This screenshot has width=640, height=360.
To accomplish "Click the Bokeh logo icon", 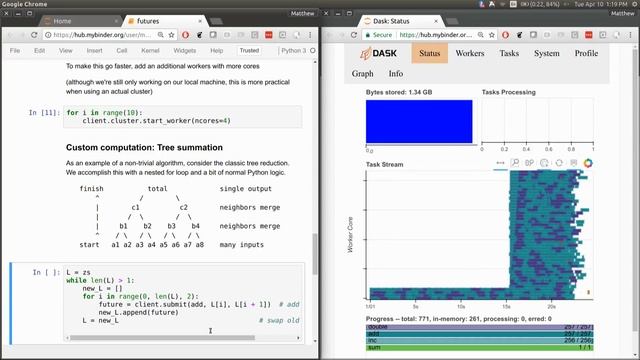I will [588, 163].
